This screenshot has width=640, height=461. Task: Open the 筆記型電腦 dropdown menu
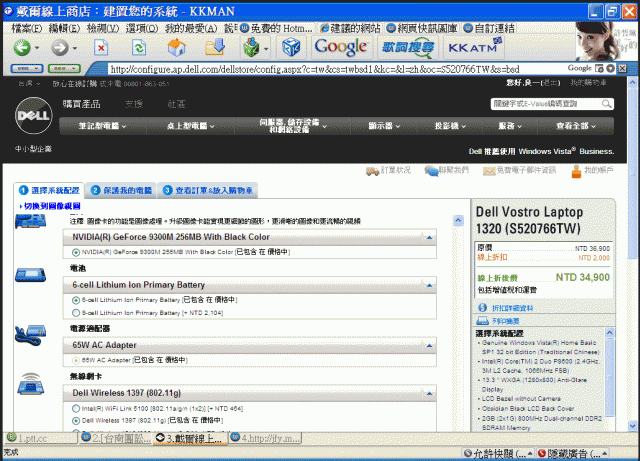[x=102, y=126]
